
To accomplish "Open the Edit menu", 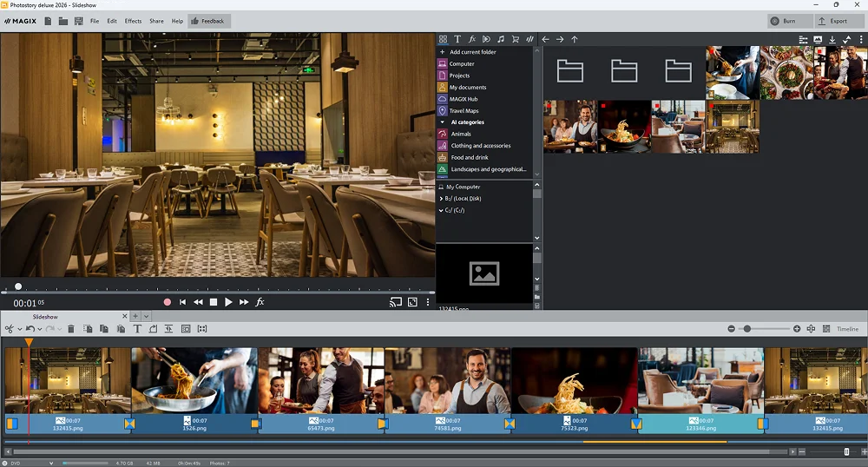I will coord(112,21).
